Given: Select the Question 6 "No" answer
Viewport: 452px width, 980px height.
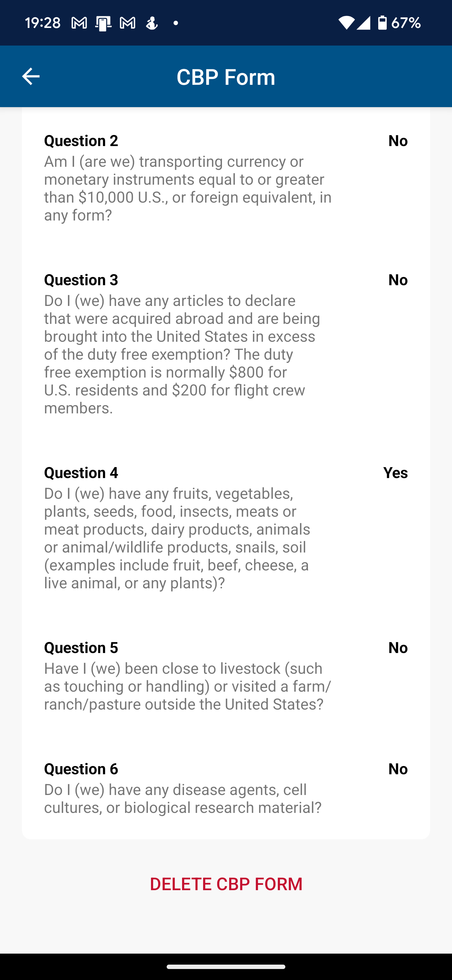Looking at the screenshot, I should tap(398, 769).
